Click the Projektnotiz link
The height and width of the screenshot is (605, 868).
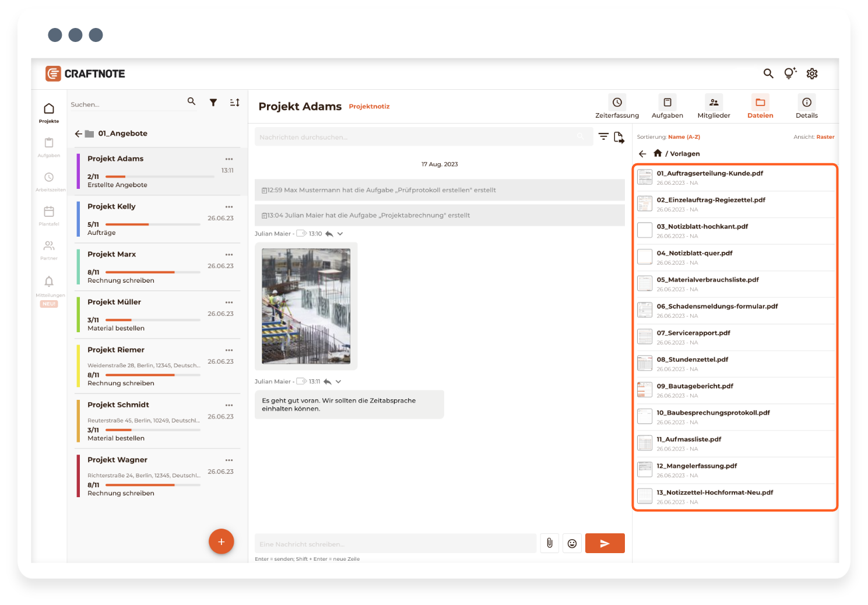[369, 107]
